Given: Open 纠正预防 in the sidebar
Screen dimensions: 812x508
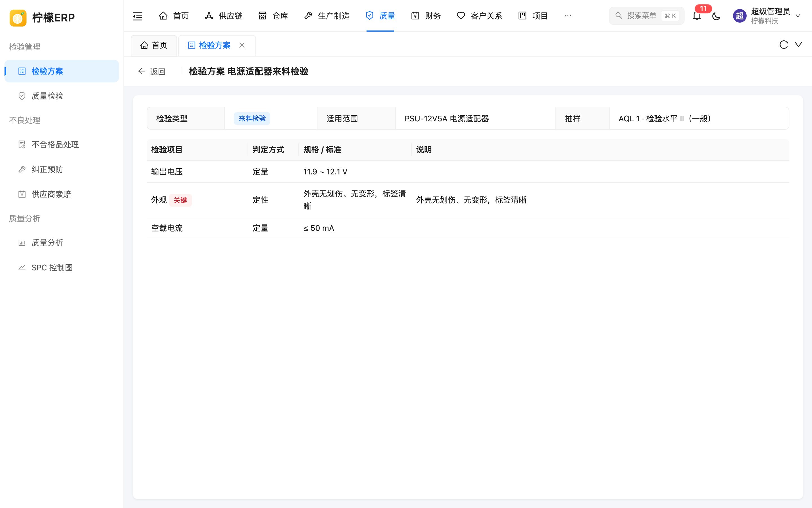Looking at the screenshot, I should point(62,169).
